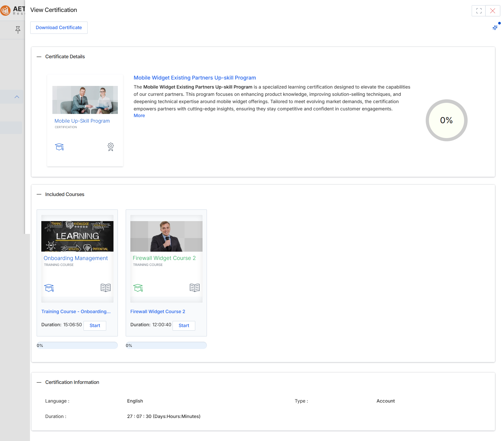This screenshot has height=441, width=504.
Task: Click Download Certificate button
Action: (59, 28)
